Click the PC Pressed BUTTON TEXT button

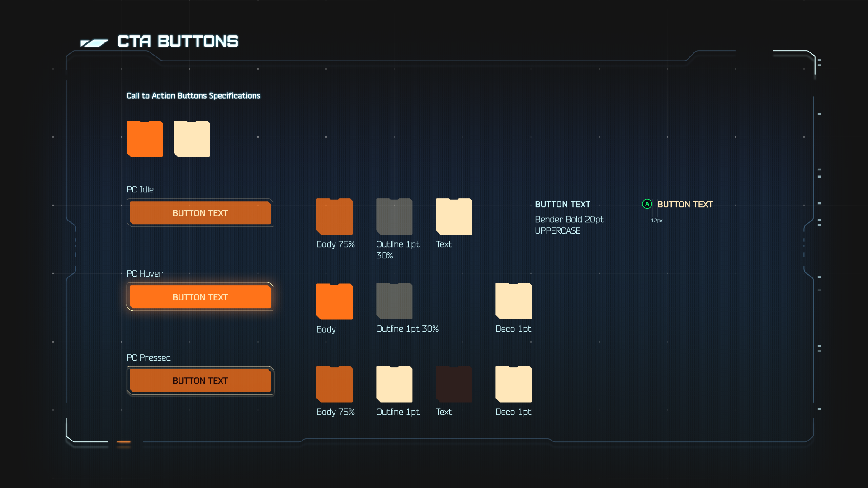pyautogui.click(x=200, y=381)
